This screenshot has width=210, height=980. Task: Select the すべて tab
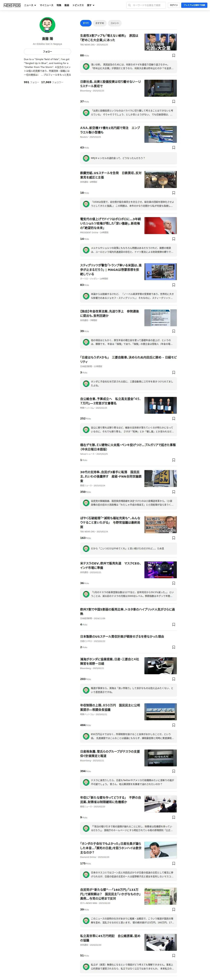coord(86,23)
